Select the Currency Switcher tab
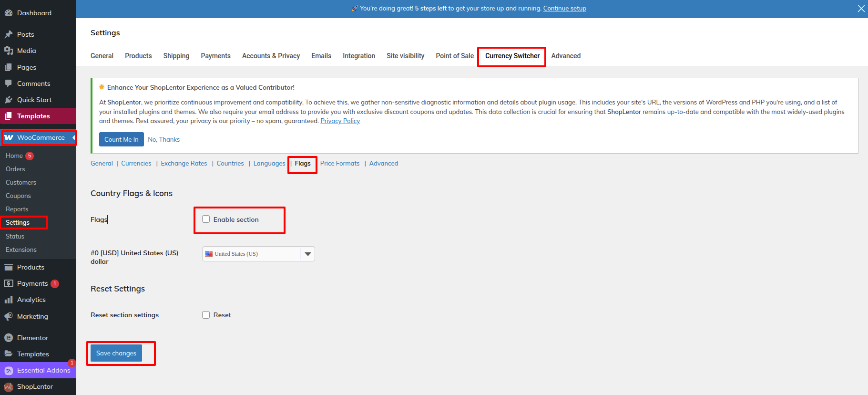This screenshot has width=868, height=395. point(512,56)
